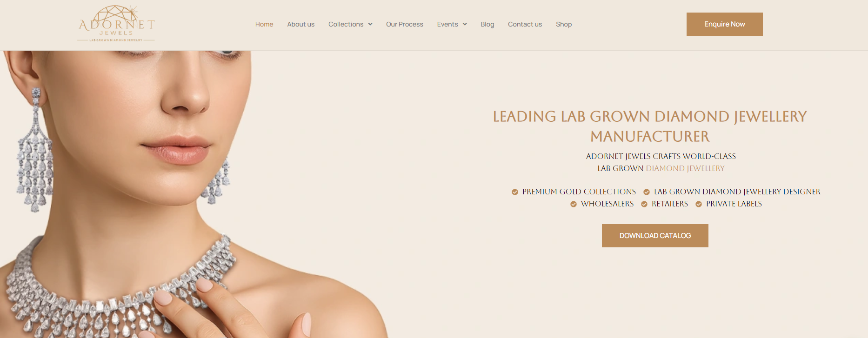Image resolution: width=868 pixels, height=338 pixels.
Task: Click checkmark icon beside Private Labels
Action: (699, 204)
